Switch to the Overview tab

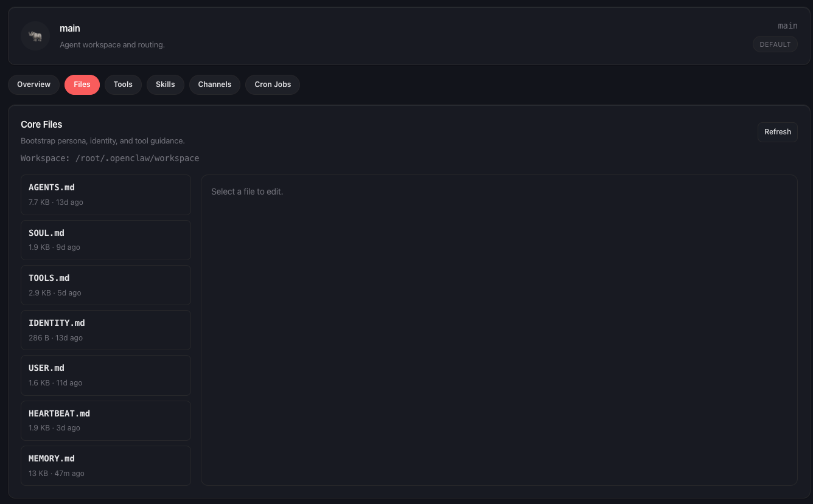33,85
